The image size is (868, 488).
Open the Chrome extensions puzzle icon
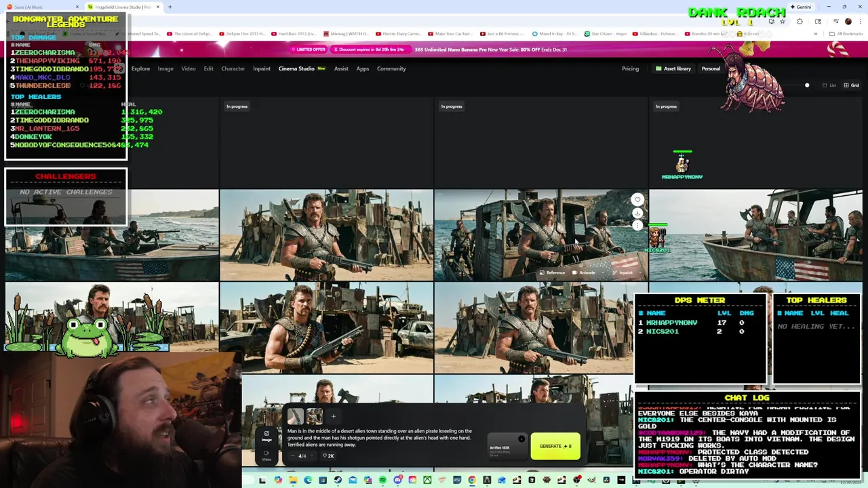coord(800,21)
